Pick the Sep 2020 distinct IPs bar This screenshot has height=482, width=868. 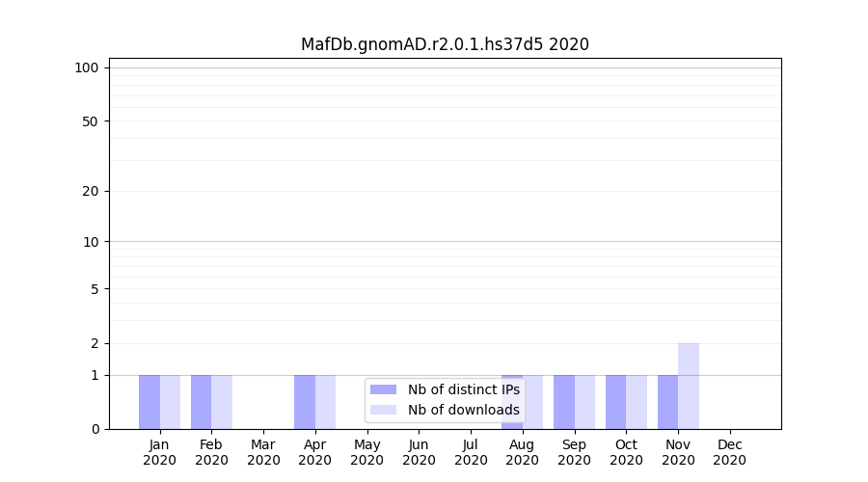[564, 402]
